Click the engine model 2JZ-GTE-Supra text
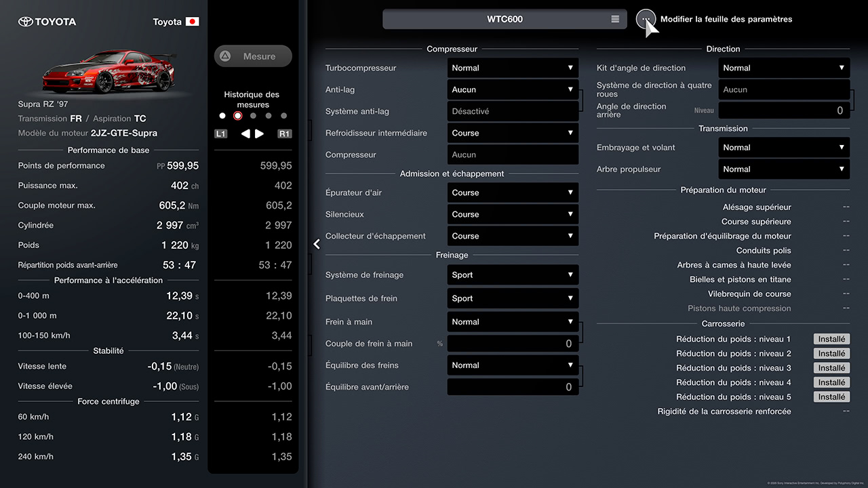The height and width of the screenshot is (488, 868). pyautogui.click(x=124, y=134)
